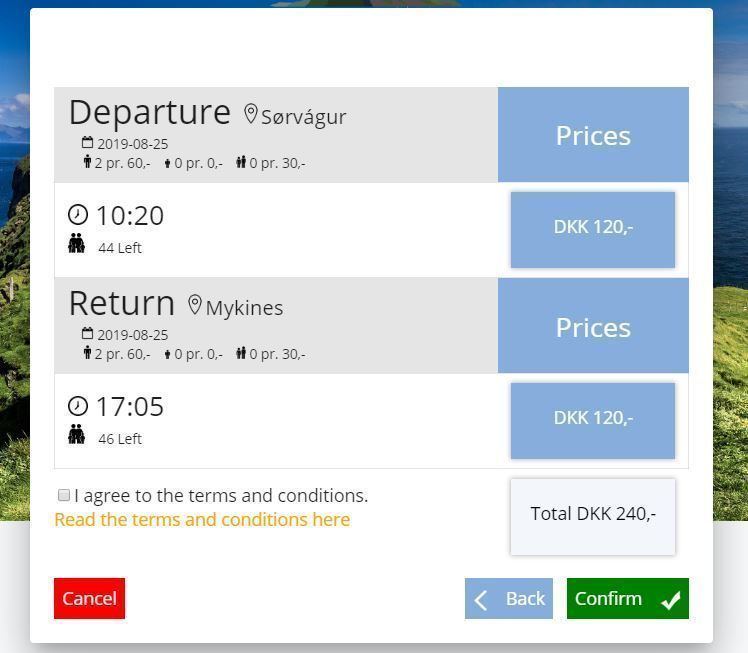The image size is (748, 653).
Task: Go Back to previous step
Action: 509,598
